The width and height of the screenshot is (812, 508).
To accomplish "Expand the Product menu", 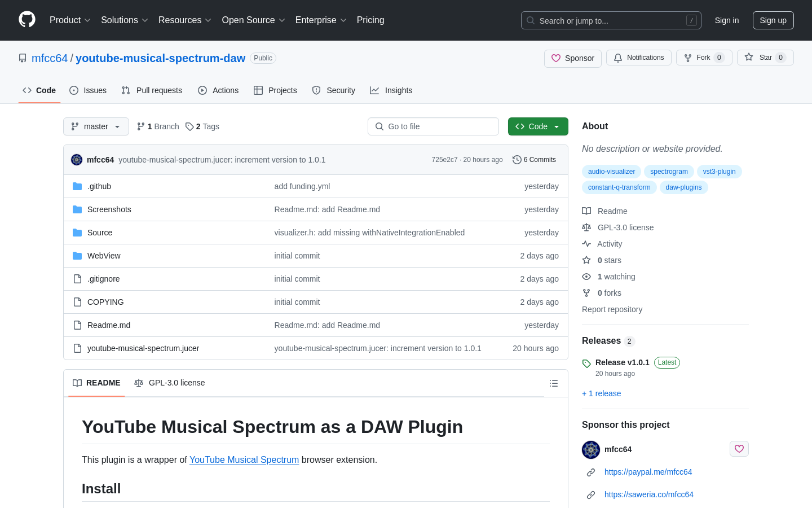I will click(x=70, y=20).
